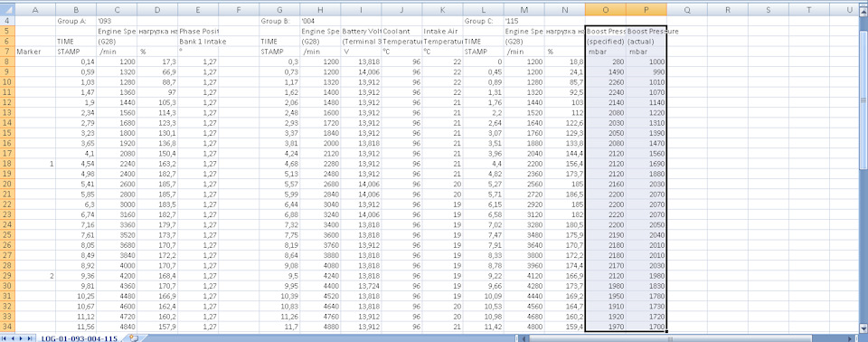Click the 105,3 cell in column D
This screenshot has width=868, height=342.
157,102
